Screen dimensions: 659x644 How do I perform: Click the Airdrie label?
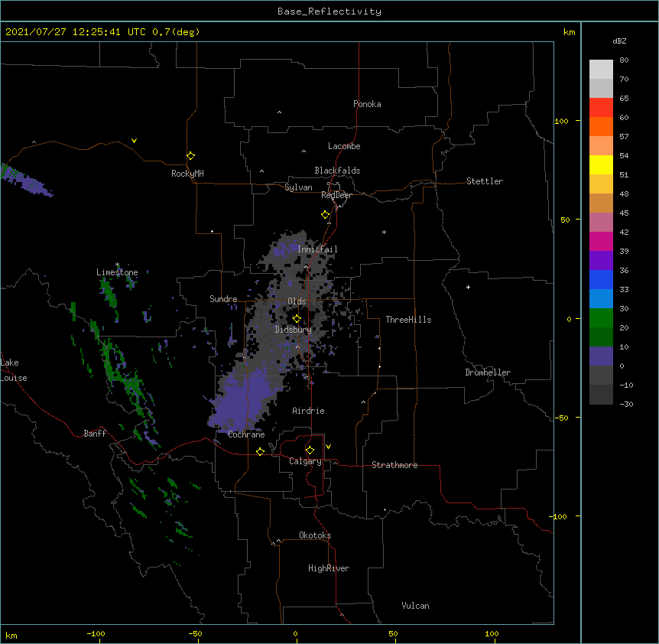coord(309,411)
